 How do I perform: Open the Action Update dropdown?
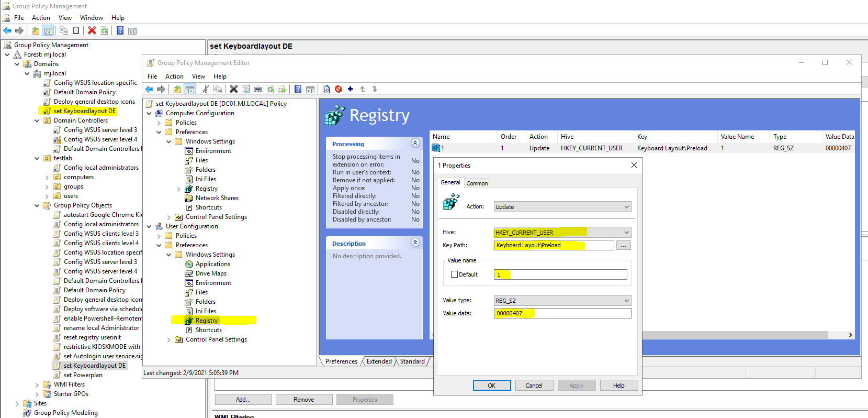coord(562,207)
